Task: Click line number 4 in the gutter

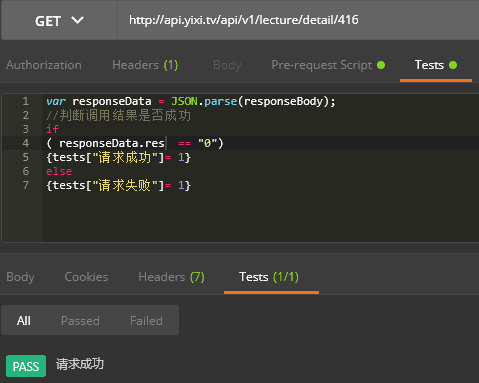Action: (x=26, y=143)
